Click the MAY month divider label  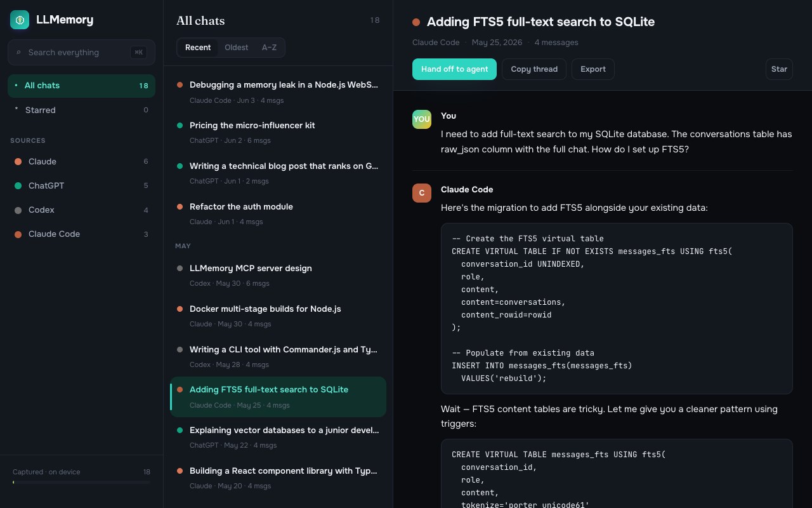point(183,246)
